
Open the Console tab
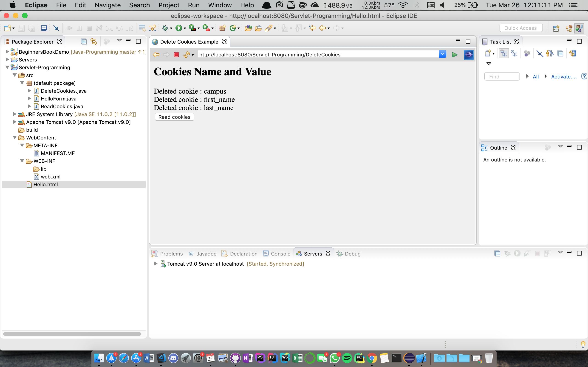click(280, 254)
